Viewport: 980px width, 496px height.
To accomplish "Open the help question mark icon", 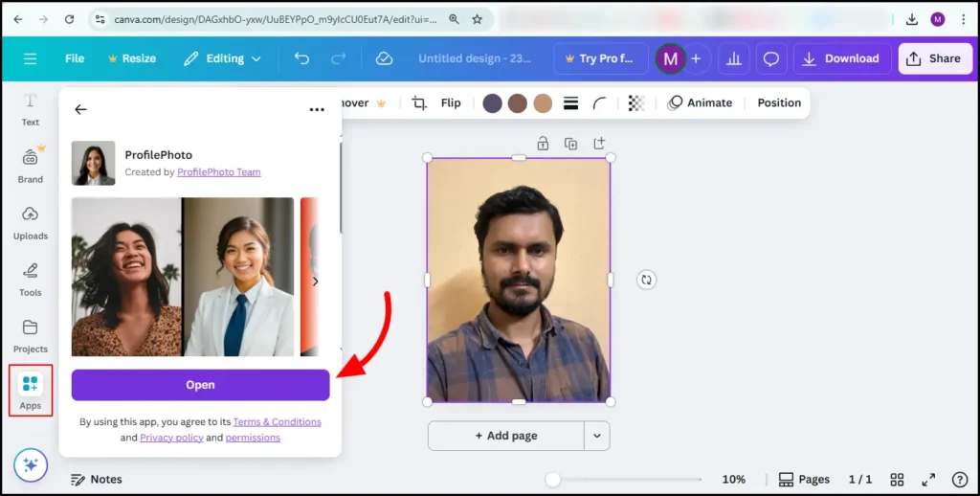I will click(x=960, y=480).
